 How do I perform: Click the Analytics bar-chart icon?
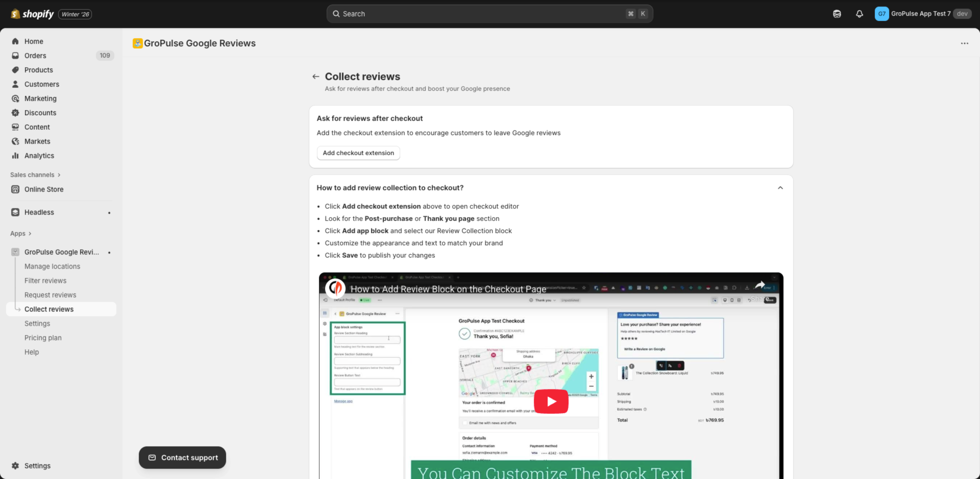[x=15, y=156]
